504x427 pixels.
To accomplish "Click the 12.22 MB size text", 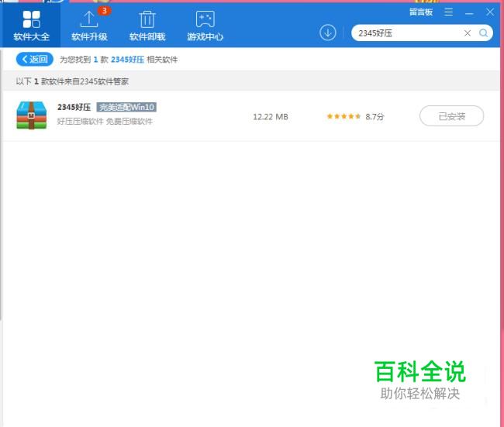I will (271, 116).
